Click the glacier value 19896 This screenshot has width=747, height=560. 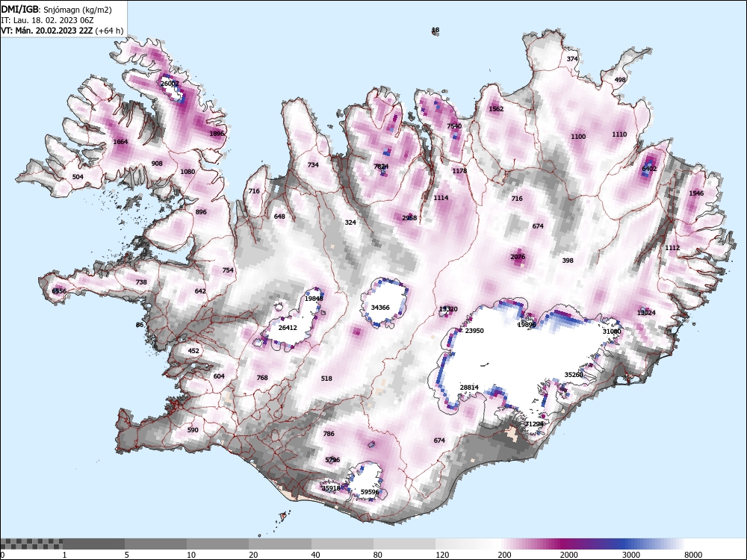pyautogui.click(x=527, y=325)
